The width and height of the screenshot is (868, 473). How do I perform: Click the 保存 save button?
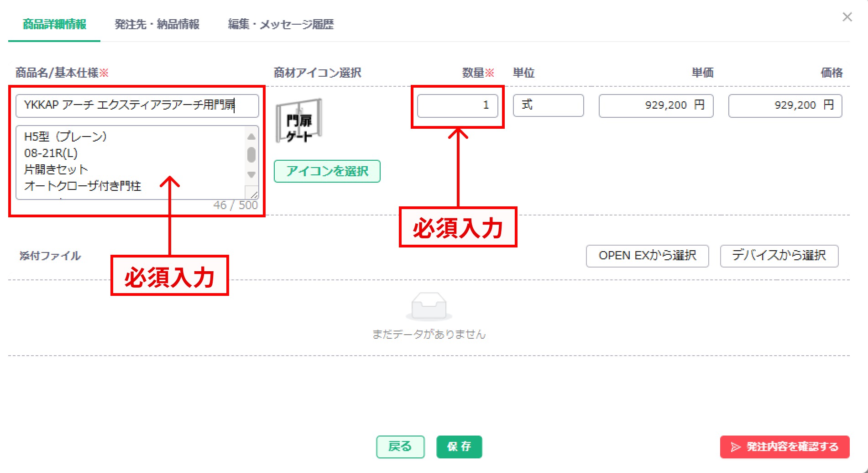coord(459,447)
